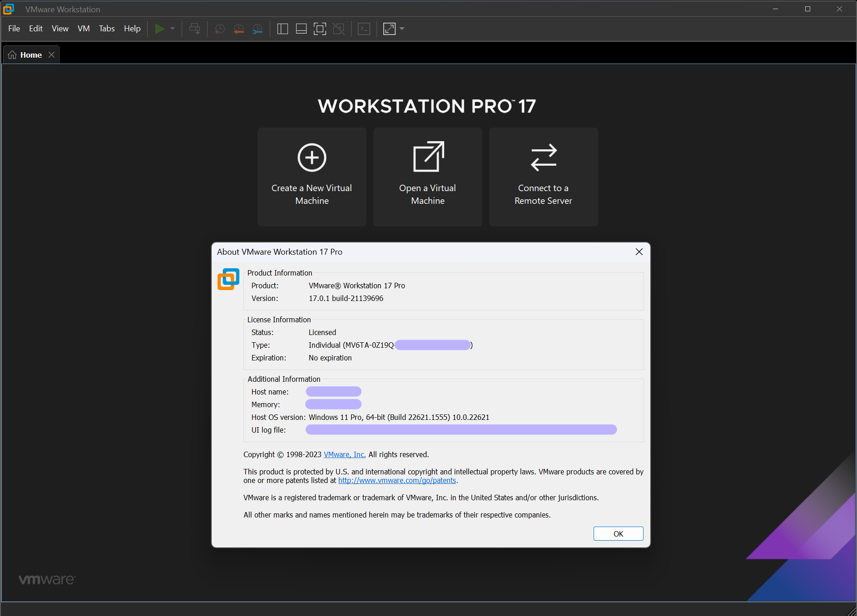Viewport: 857px width, 616px height.
Task: Expand the stretch guest dropdown arrow
Action: (402, 29)
